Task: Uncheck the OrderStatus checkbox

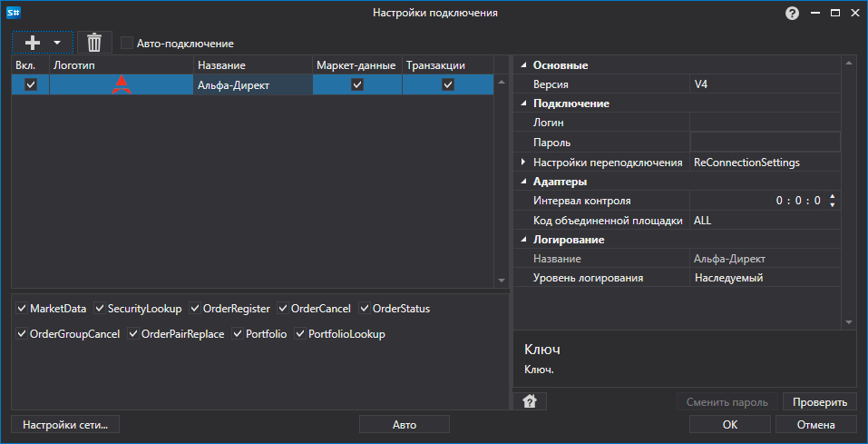Action: tap(365, 308)
